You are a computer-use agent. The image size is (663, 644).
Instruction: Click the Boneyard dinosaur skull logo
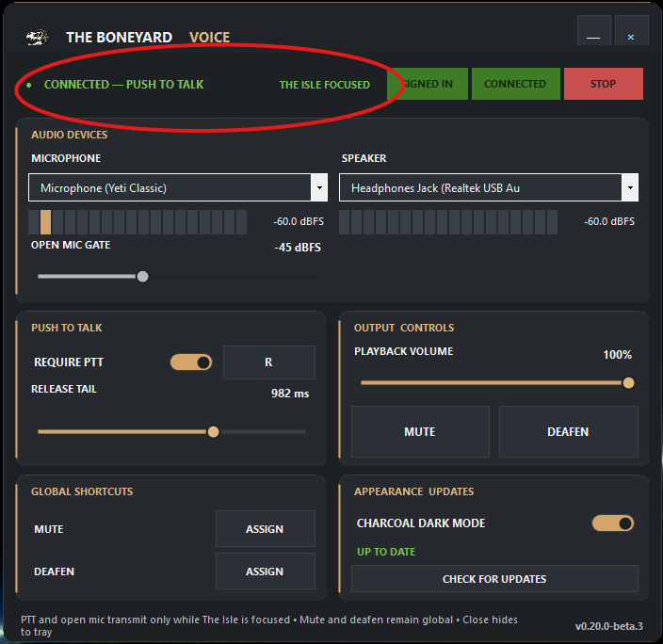coord(38,38)
